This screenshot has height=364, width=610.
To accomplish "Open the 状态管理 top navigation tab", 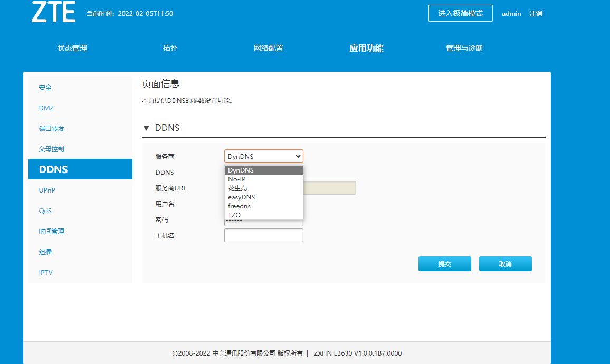I will tap(72, 48).
